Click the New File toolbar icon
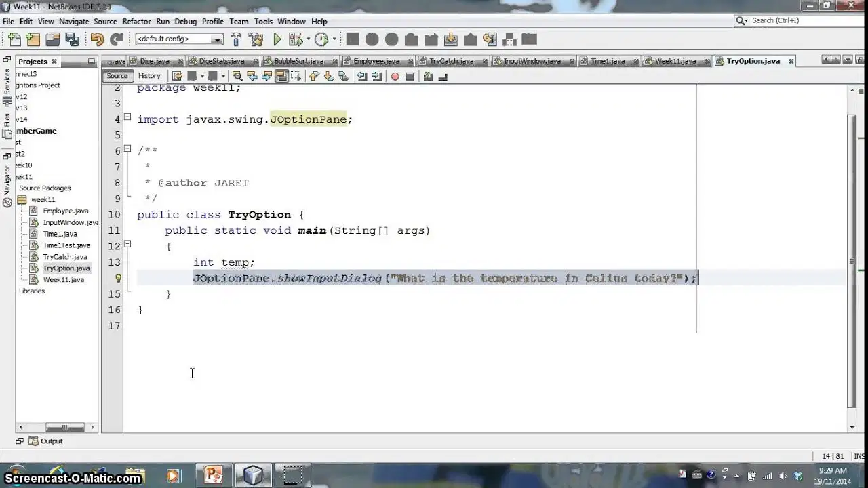This screenshot has height=488, width=868. (14, 39)
